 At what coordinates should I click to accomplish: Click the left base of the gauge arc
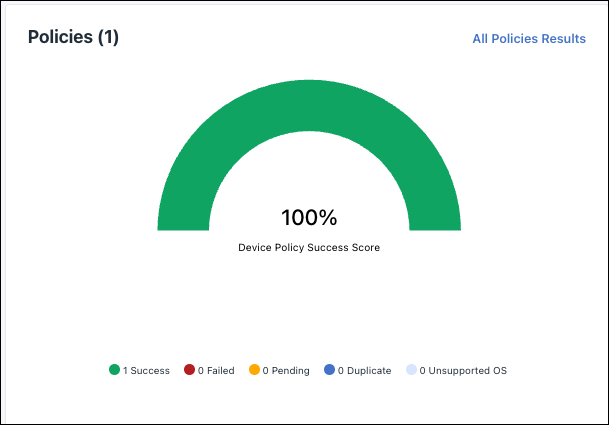pyautogui.click(x=183, y=221)
